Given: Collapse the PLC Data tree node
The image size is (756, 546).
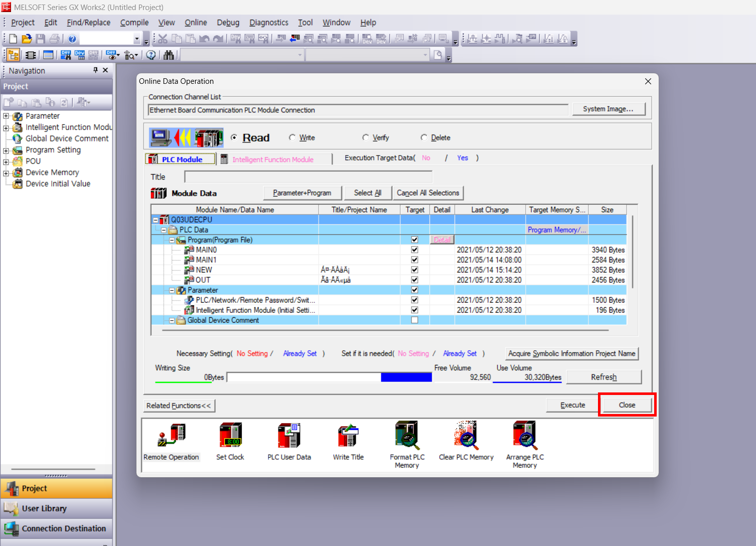Looking at the screenshot, I should tap(164, 230).
